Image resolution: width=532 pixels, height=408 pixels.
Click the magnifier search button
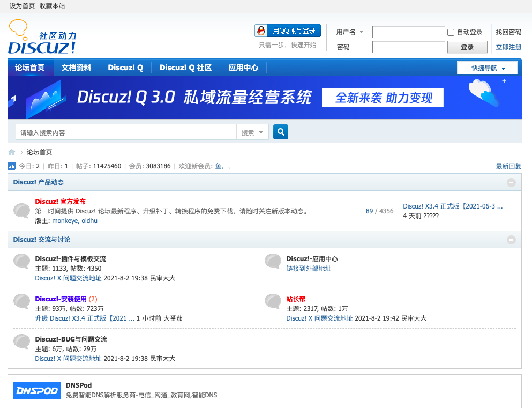click(281, 132)
